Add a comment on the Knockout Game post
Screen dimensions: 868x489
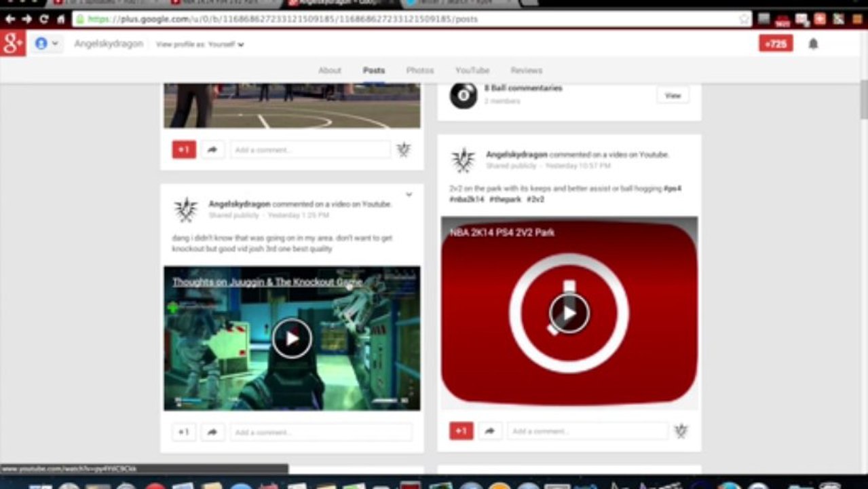pyautogui.click(x=321, y=432)
